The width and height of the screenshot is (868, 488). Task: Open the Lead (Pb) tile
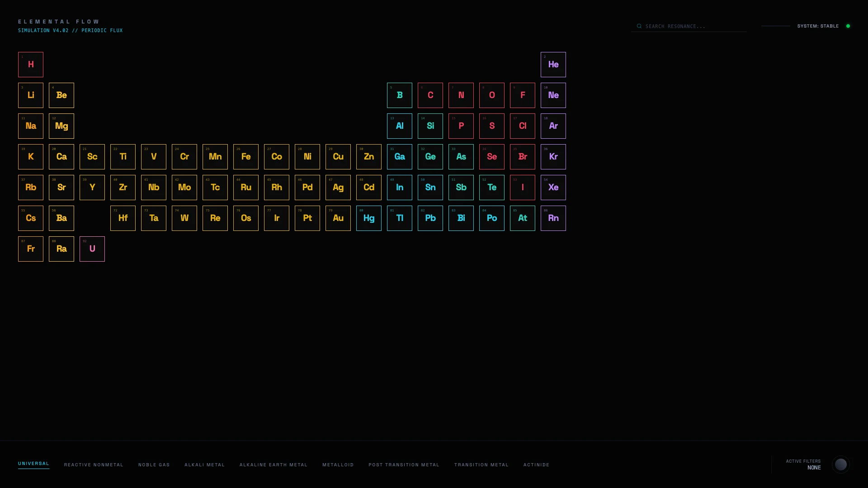click(x=430, y=218)
